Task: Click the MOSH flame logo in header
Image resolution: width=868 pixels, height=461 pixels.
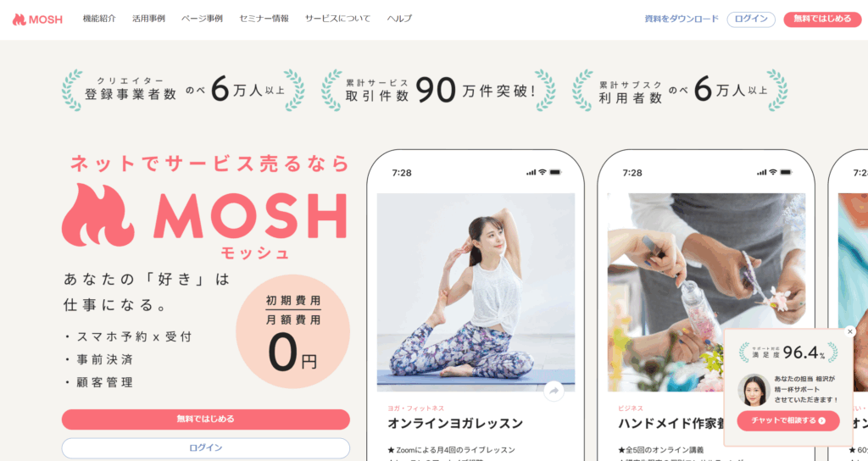Action: tap(37, 19)
